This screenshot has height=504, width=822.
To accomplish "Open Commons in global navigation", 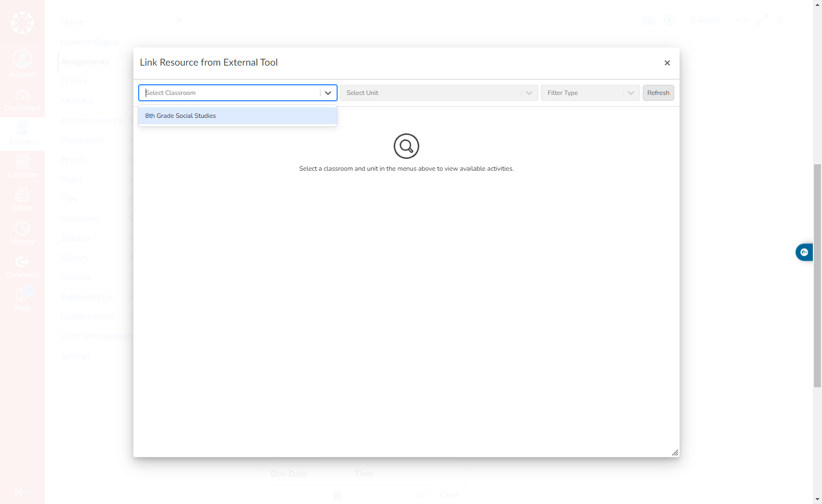I will point(22,267).
